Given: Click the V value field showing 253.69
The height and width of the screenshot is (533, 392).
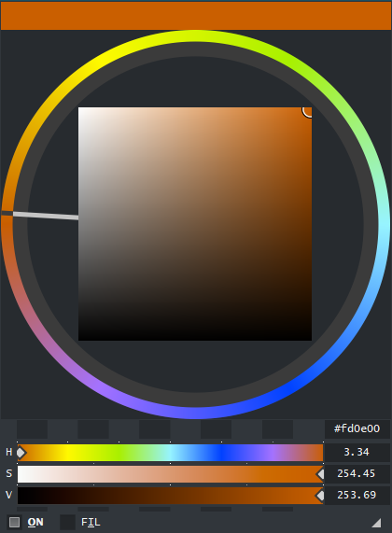Looking at the screenshot, I should click(x=357, y=496).
